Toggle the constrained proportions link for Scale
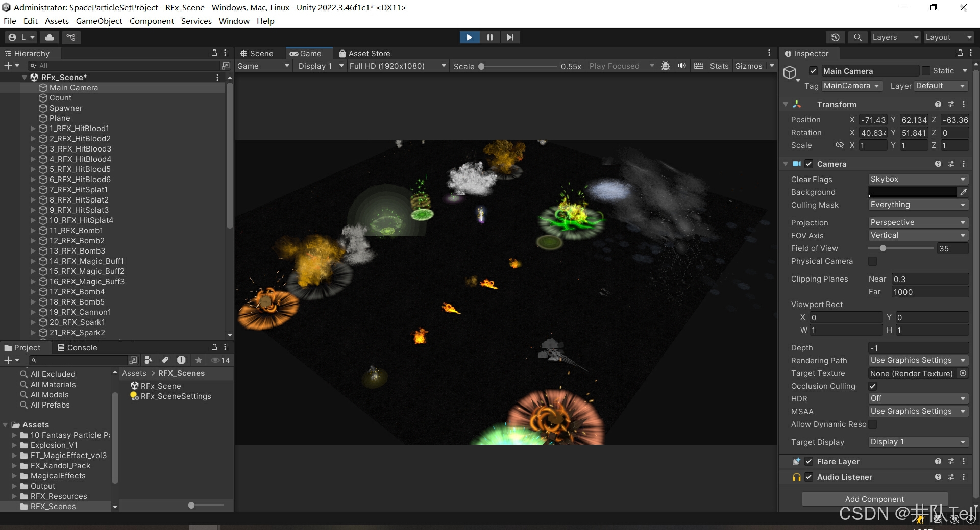The height and width of the screenshot is (530, 980). click(840, 145)
